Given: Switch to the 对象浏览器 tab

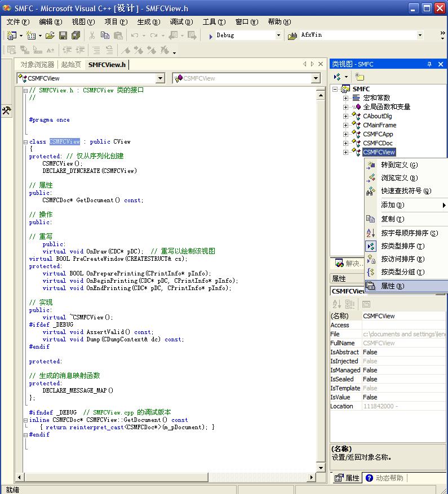Looking at the screenshot, I should [x=37, y=65].
